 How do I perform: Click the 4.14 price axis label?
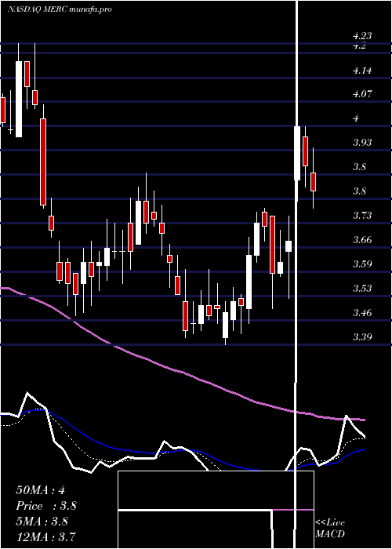[x=362, y=71]
